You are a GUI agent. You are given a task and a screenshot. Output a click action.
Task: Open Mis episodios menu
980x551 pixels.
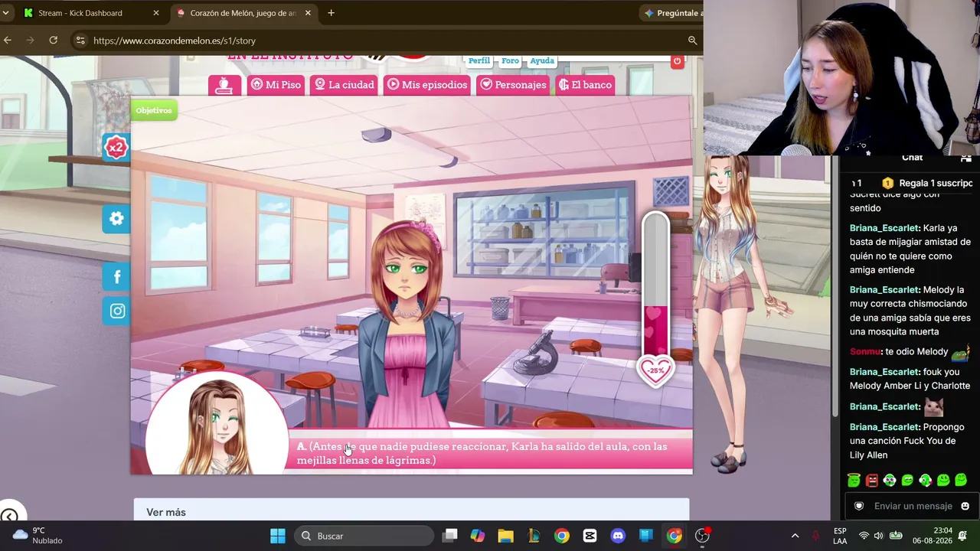[x=427, y=85]
